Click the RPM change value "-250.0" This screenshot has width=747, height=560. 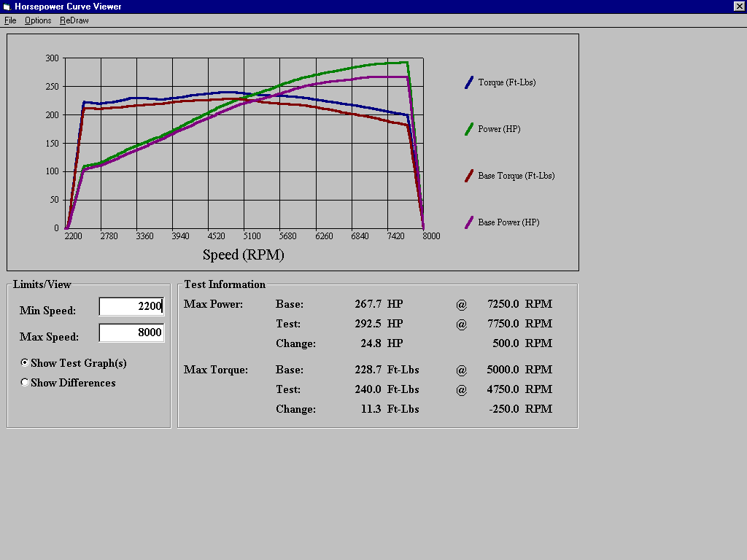coord(504,409)
